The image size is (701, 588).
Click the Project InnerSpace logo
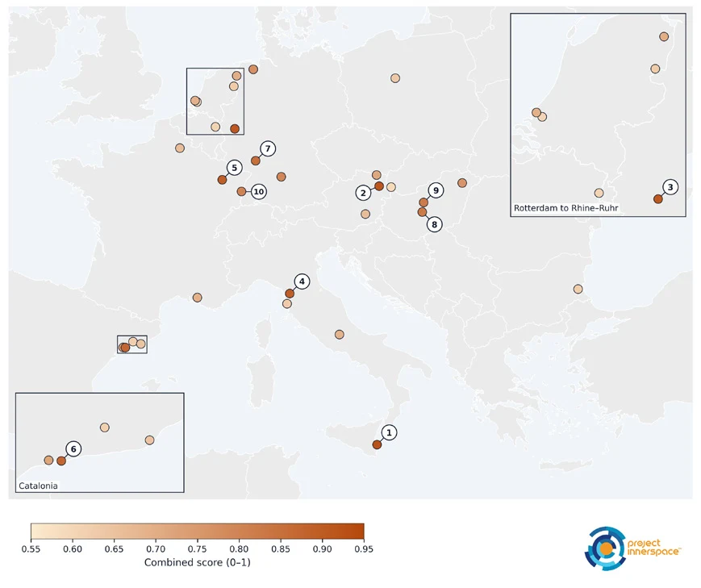[632, 548]
